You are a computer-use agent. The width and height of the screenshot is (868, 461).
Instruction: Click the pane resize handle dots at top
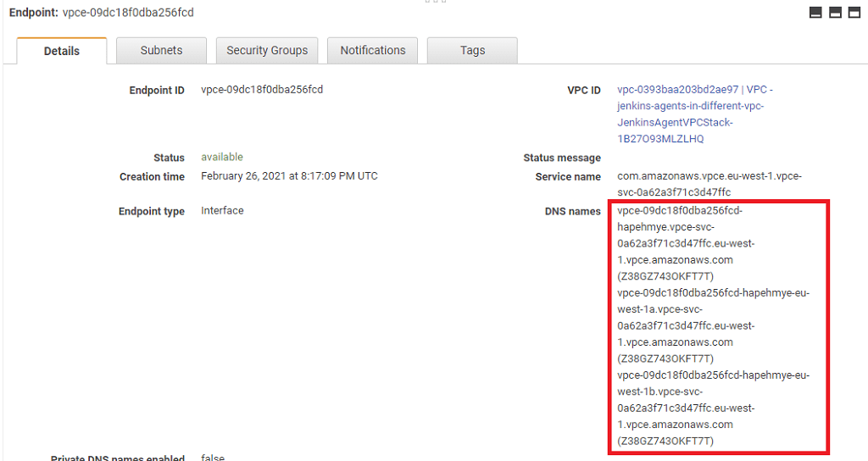pos(434,2)
